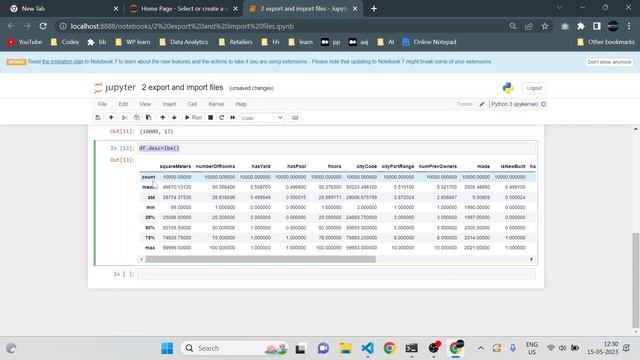Click the empty code cell below output
The image size is (640, 360).
(x=336, y=274)
